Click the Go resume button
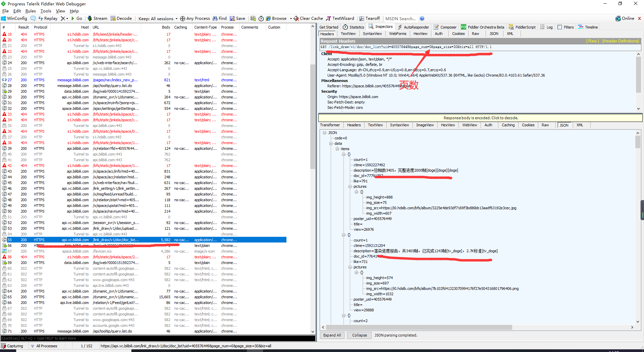The image size is (644, 352). click(77, 18)
